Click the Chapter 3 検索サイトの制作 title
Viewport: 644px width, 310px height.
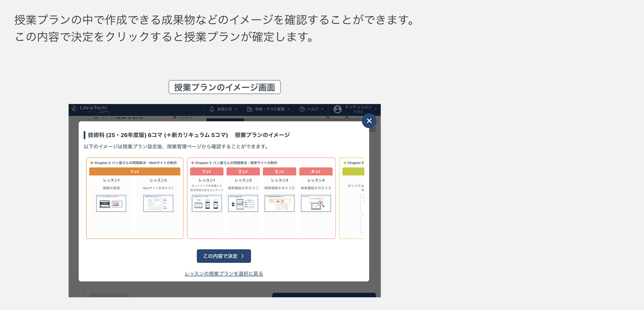(236, 163)
